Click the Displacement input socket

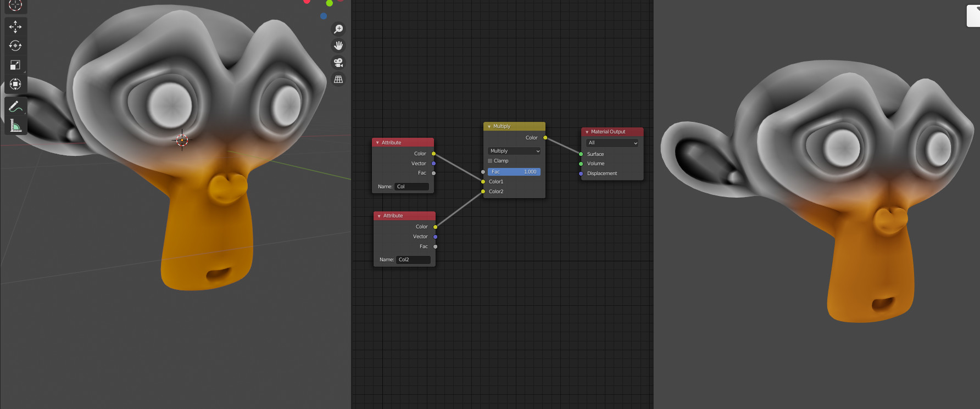coord(581,173)
